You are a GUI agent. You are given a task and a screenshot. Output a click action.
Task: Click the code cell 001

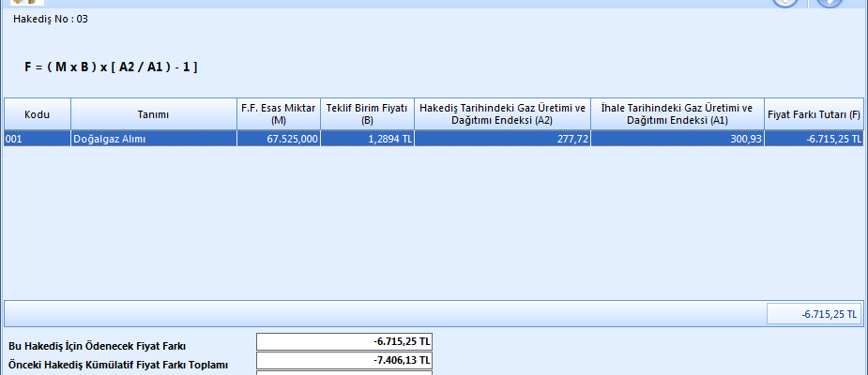coord(37,139)
